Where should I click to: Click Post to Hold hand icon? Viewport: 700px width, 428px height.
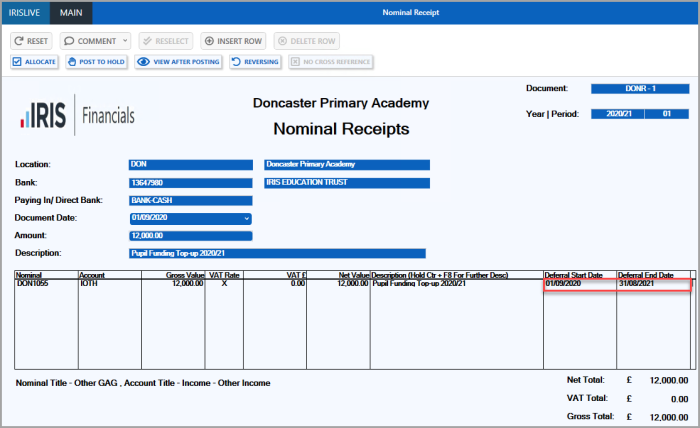click(x=73, y=62)
